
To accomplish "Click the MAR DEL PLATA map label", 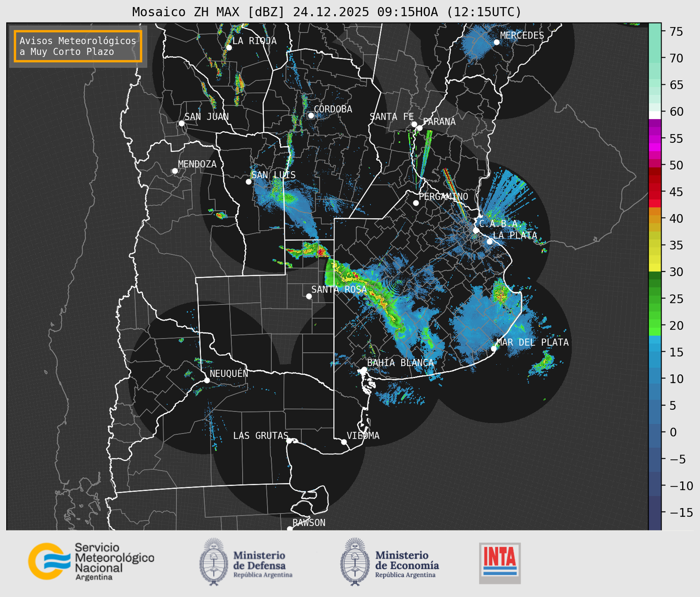I will (532, 343).
